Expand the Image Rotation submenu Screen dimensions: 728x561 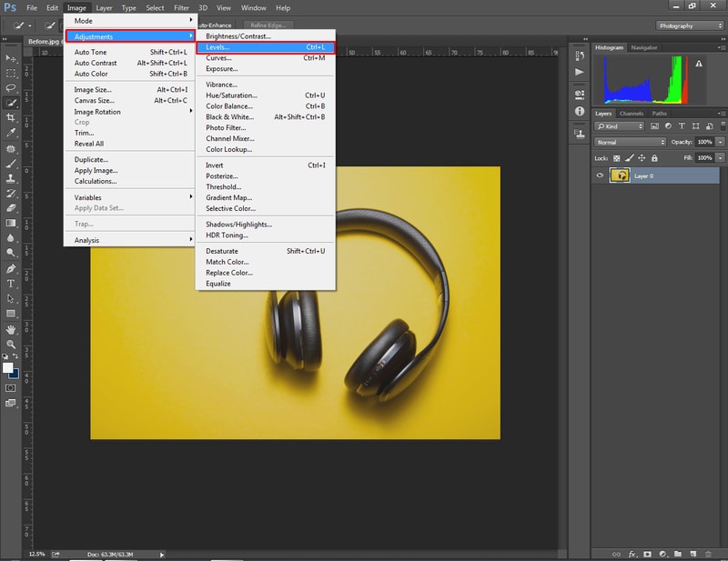(x=129, y=112)
